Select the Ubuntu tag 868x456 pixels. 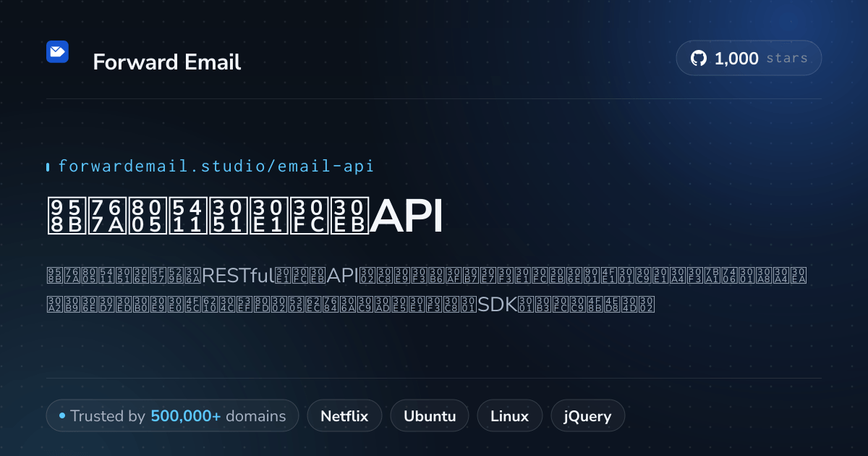430,416
